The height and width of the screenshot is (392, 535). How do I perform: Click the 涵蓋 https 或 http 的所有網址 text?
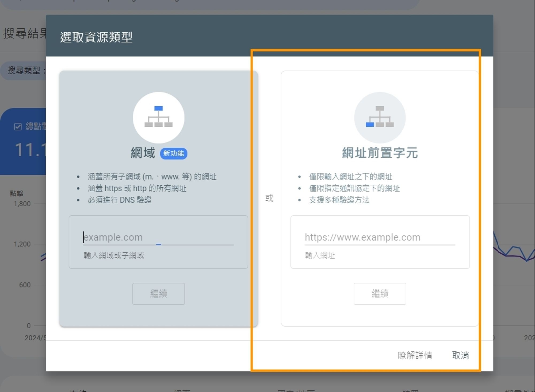[137, 188]
